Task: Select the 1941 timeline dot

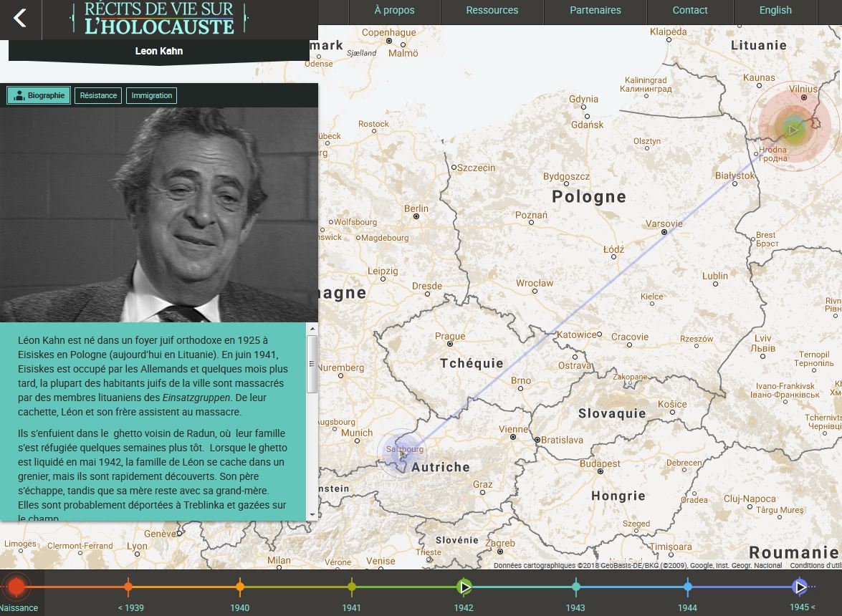Action: (352, 587)
